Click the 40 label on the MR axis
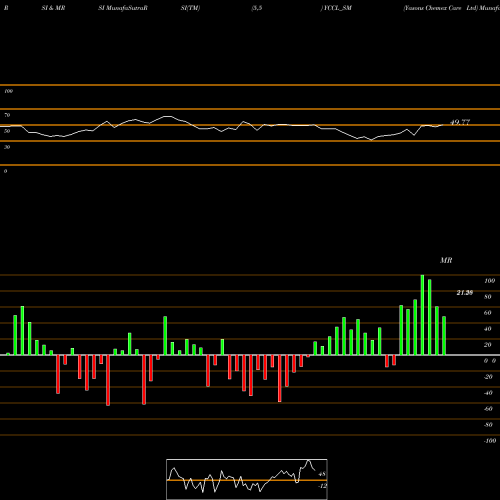Image resolution: width=500 pixels, height=500 pixels. tap(488, 329)
